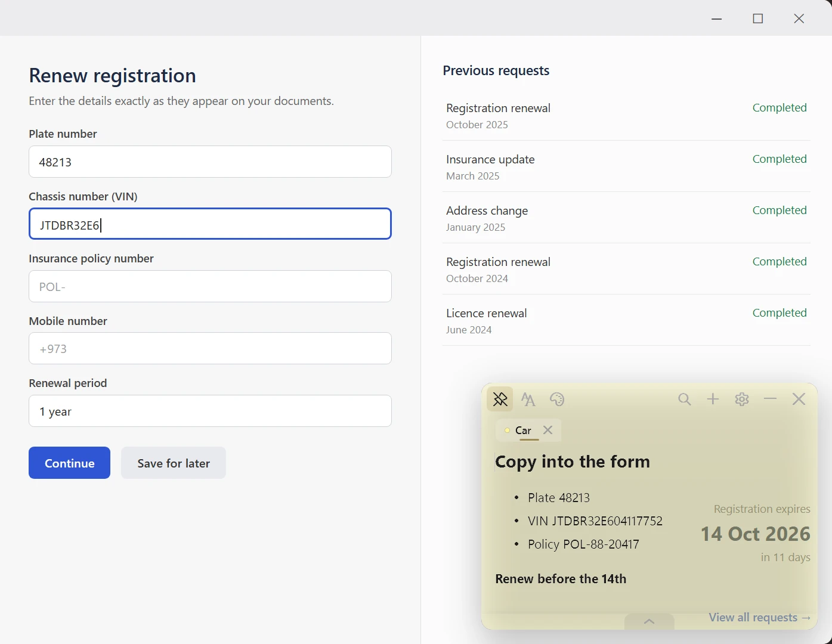Open sticky note settings gear
832x644 pixels.
pyautogui.click(x=742, y=399)
